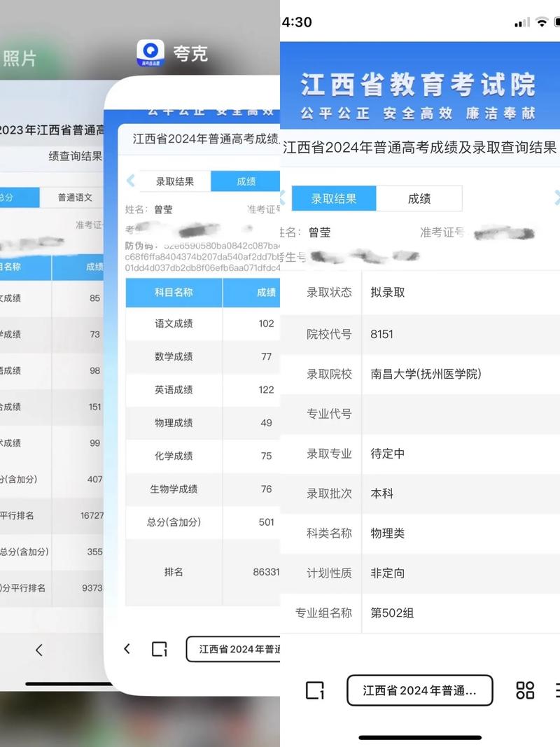
Task: Tap the back chevron on the leftmost page
Action: [x=40, y=650]
